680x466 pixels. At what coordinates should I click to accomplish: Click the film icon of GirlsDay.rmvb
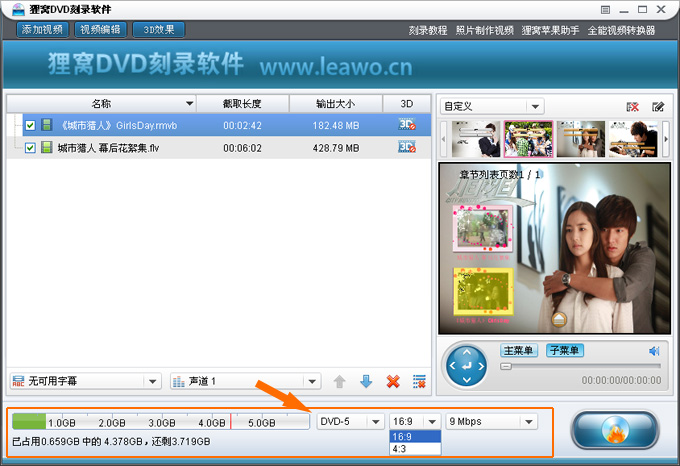pos(46,125)
